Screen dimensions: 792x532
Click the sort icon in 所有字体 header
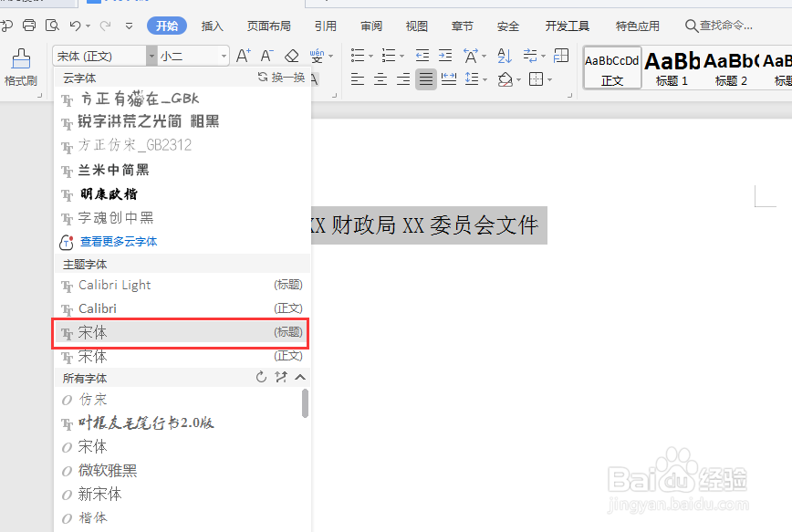click(x=281, y=377)
